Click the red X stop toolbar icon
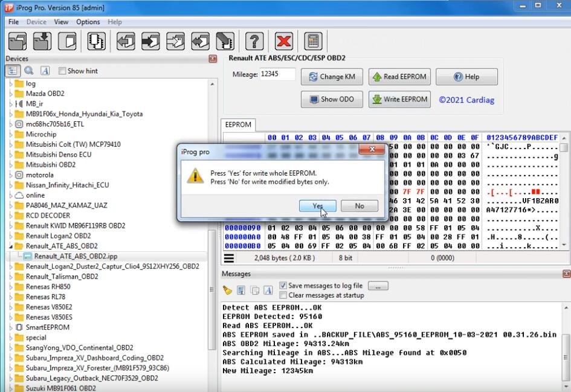Image resolution: width=571 pixels, height=392 pixels. tap(283, 40)
